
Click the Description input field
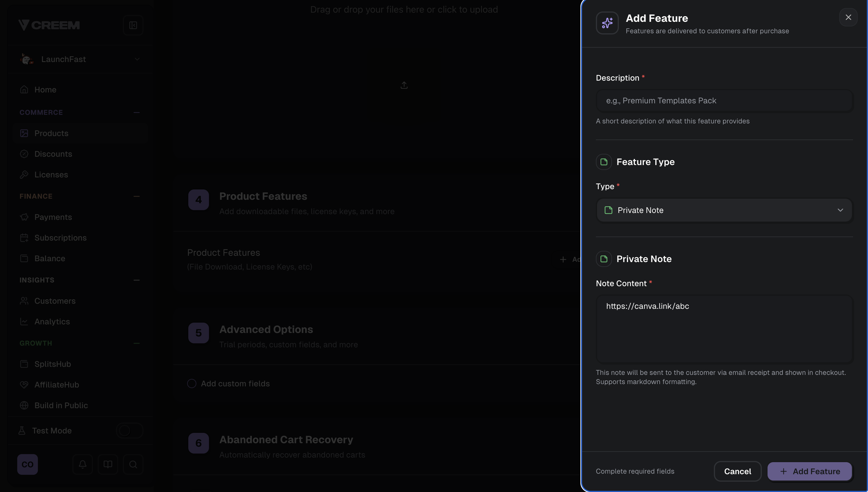(724, 101)
